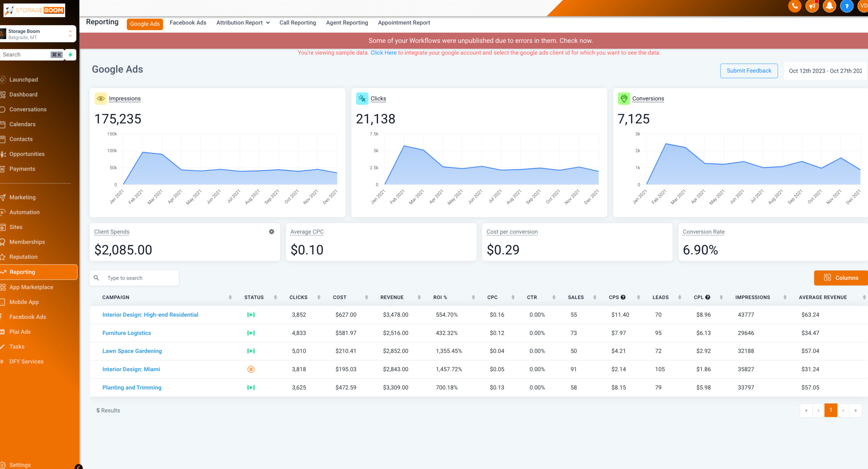Jump to last page in pagination

[856, 410]
